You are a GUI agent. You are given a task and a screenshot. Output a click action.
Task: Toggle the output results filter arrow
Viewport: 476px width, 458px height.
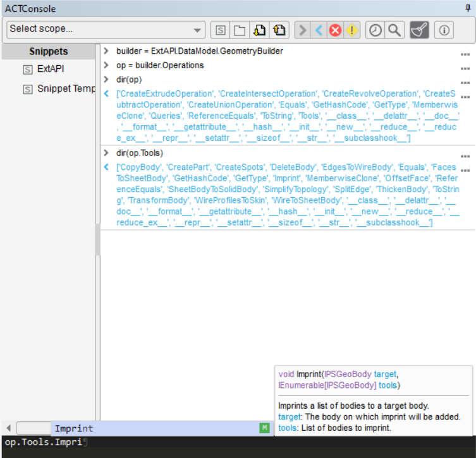[x=319, y=30]
